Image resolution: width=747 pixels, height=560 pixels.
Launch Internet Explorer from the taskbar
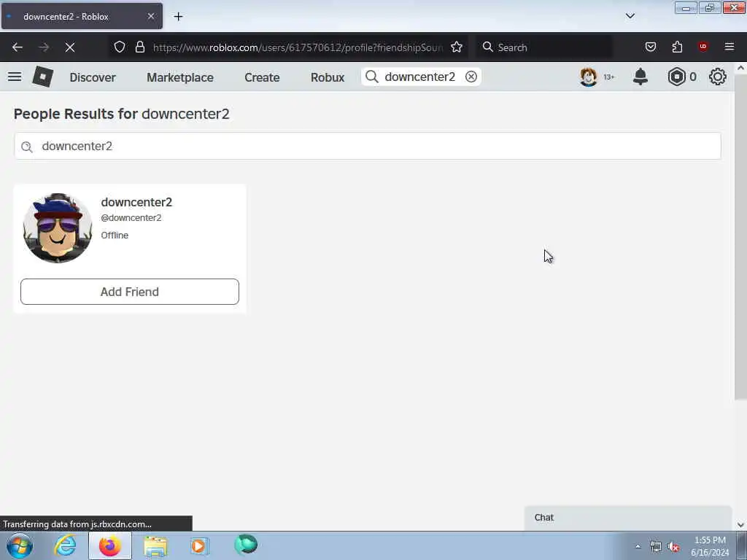pos(65,545)
